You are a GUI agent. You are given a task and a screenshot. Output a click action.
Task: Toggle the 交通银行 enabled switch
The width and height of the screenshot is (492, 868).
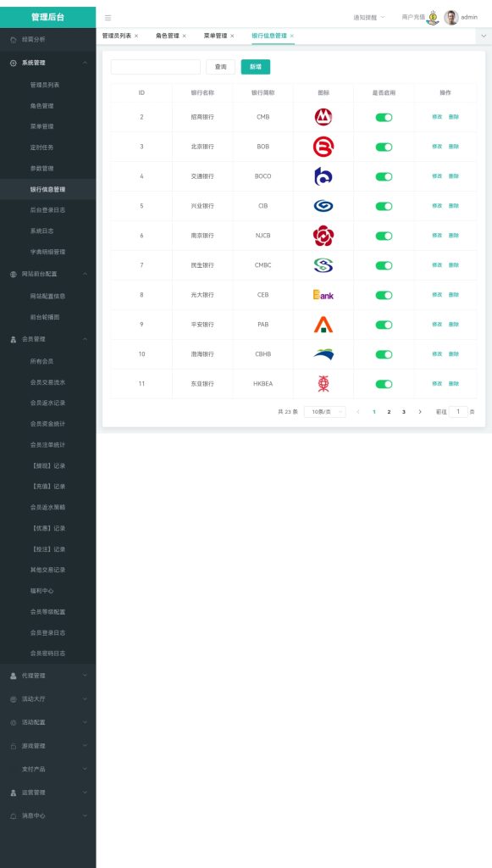click(x=384, y=176)
